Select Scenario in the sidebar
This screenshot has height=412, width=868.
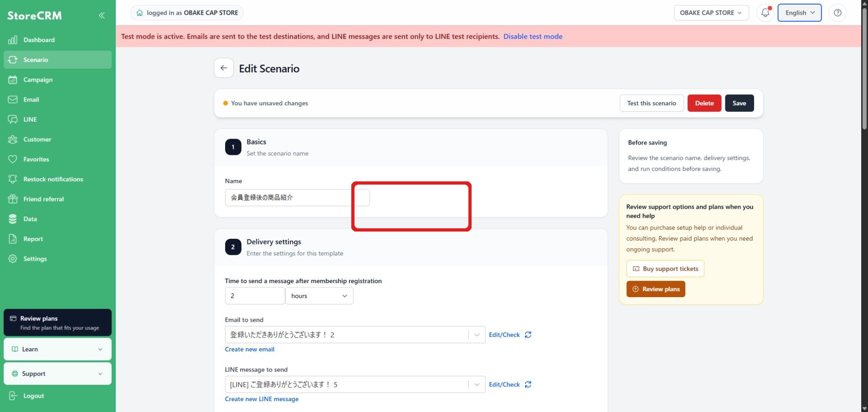coord(57,60)
